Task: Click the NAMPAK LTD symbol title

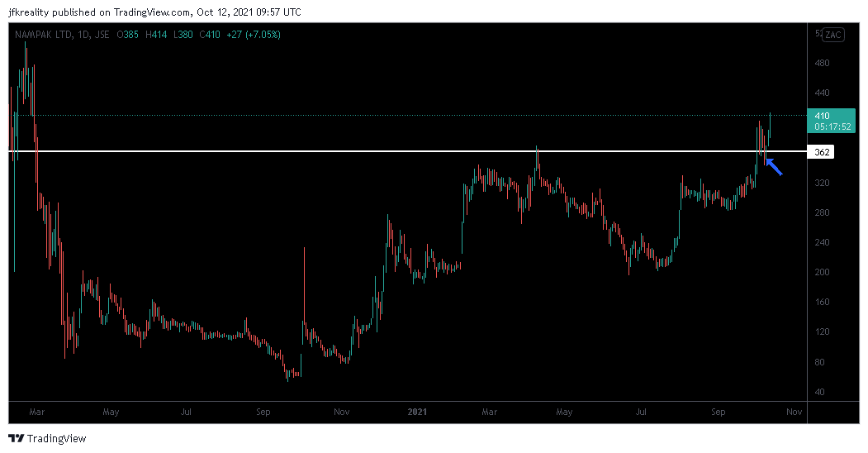Action: pos(43,35)
